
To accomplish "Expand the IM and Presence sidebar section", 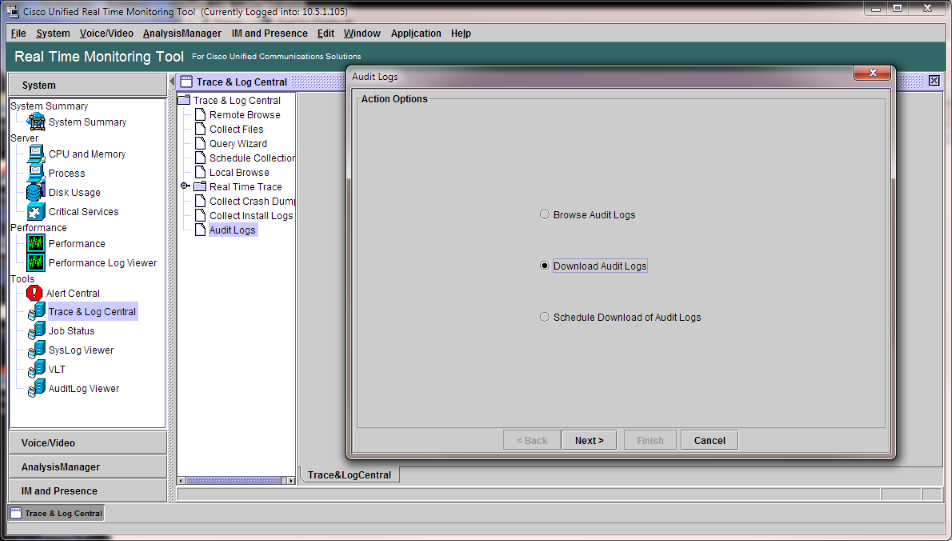I will (x=87, y=491).
